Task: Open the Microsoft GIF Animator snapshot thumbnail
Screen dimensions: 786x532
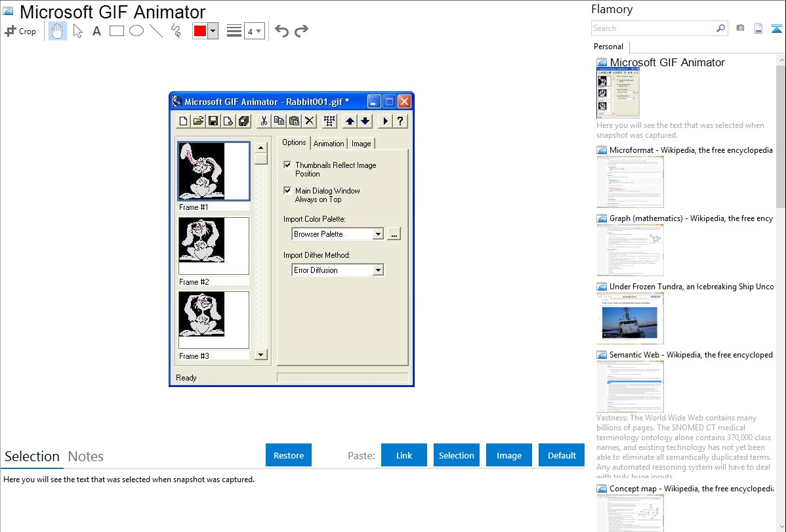Action: (x=618, y=93)
